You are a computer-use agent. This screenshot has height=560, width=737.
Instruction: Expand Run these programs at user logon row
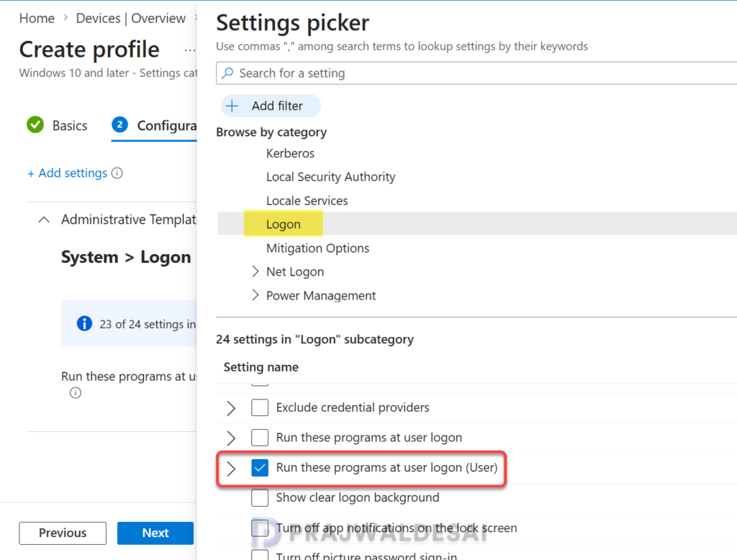[x=231, y=438]
